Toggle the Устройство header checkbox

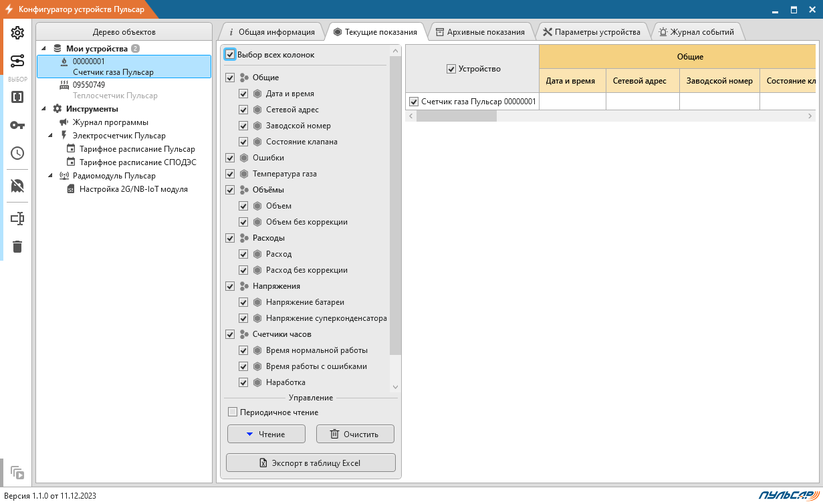tap(451, 69)
